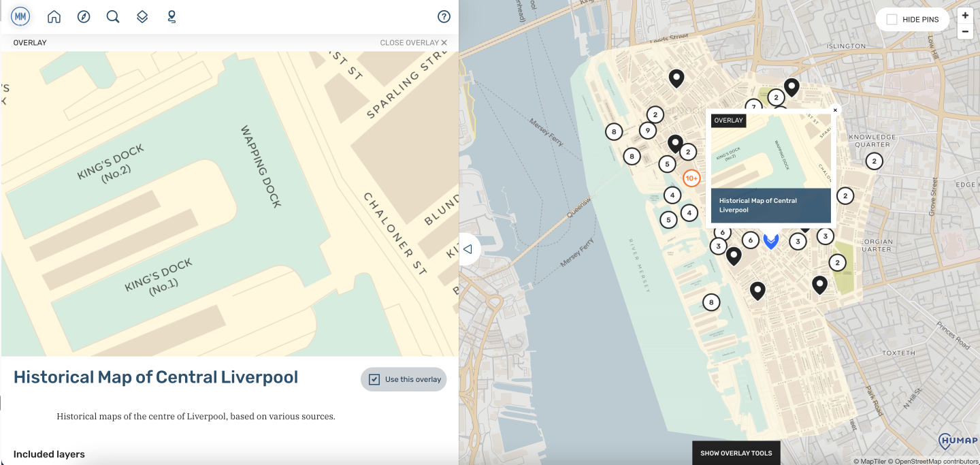Expand the orange 10+ cluster marker
The height and width of the screenshot is (465, 980).
(691, 178)
